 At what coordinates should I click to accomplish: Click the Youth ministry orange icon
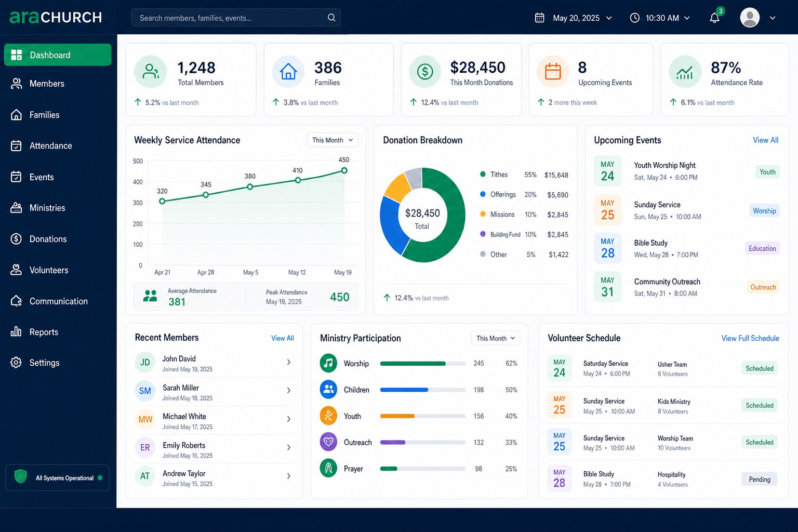[x=328, y=416]
